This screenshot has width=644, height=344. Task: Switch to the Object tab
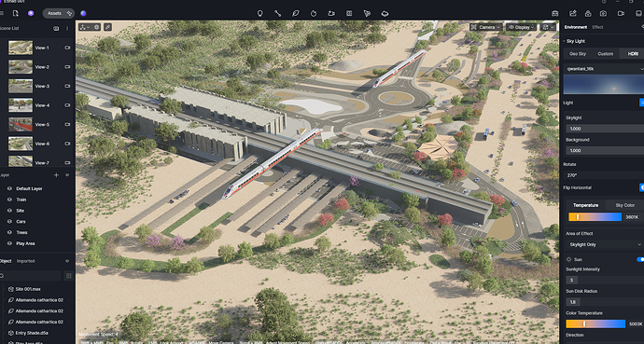tap(6, 261)
